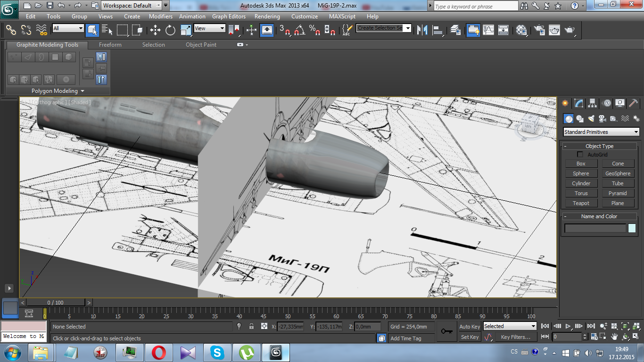The image size is (644, 362).
Task: Click the Pan View hand icon
Action: coord(614,337)
